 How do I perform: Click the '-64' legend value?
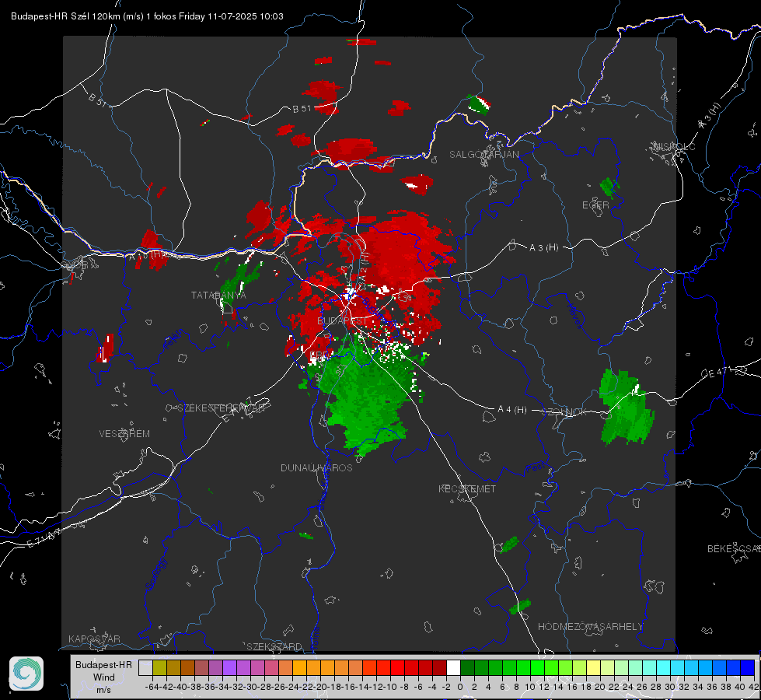pos(152,687)
